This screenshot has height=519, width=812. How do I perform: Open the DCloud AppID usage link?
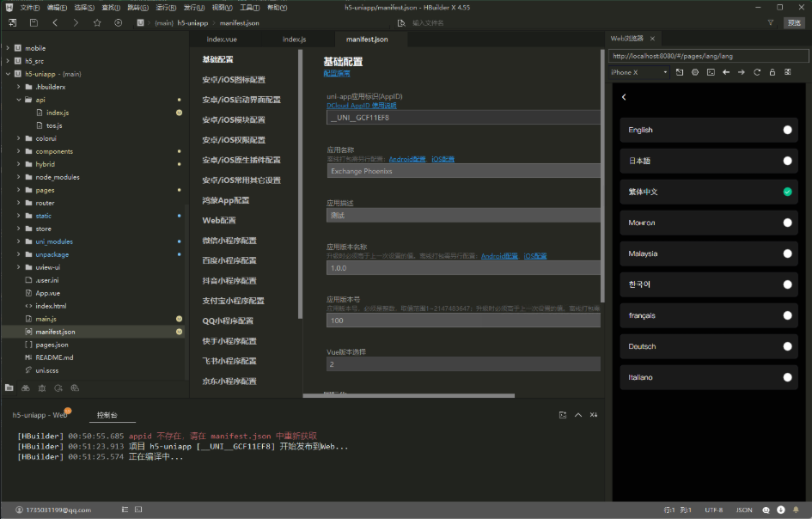pyautogui.click(x=362, y=105)
